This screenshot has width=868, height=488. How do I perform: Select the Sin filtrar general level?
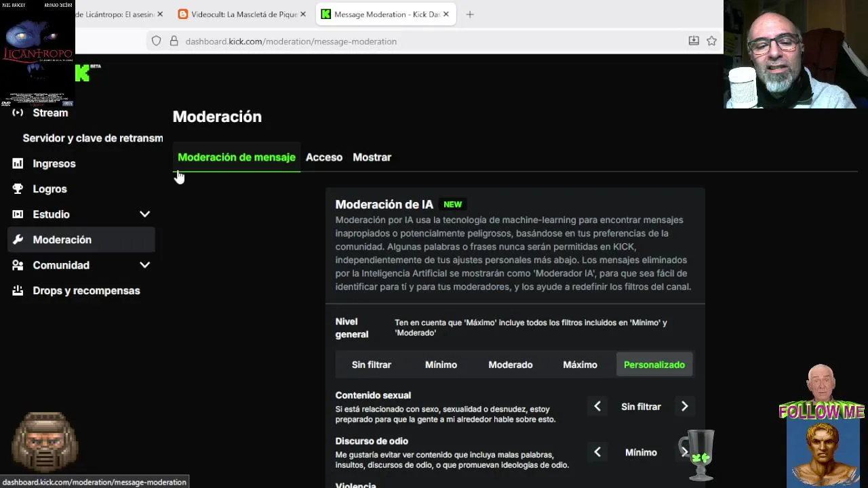coord(372,365)
